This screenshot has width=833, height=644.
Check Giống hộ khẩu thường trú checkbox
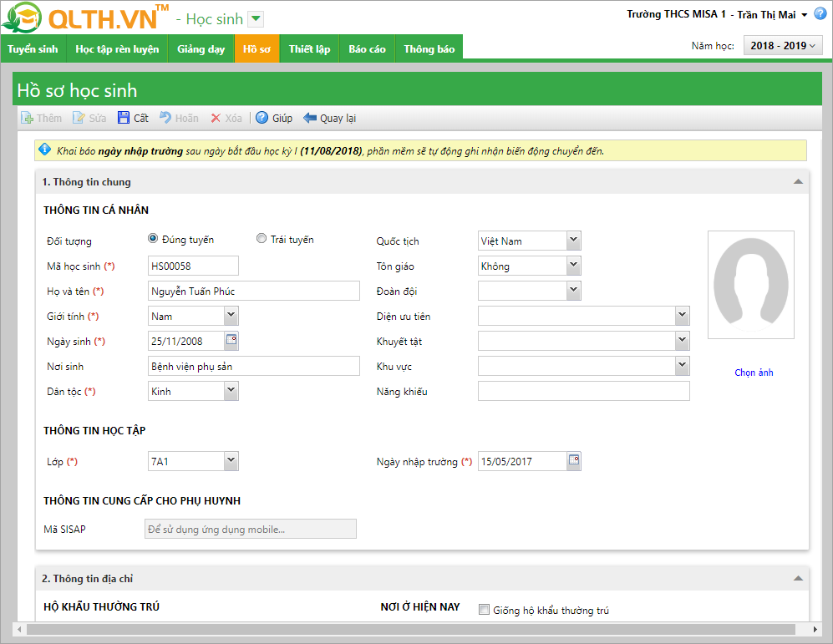pos(484,610)
